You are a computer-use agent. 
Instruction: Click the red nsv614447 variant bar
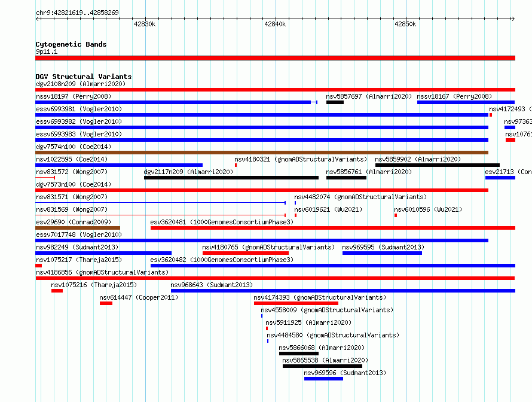click(106, 303)
